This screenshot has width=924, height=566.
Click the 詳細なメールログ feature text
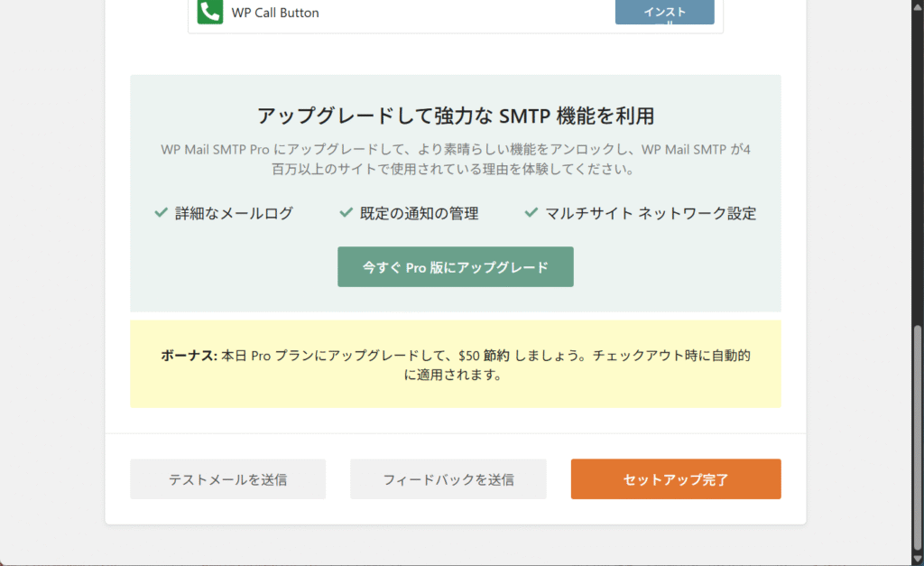click(234, 214)
